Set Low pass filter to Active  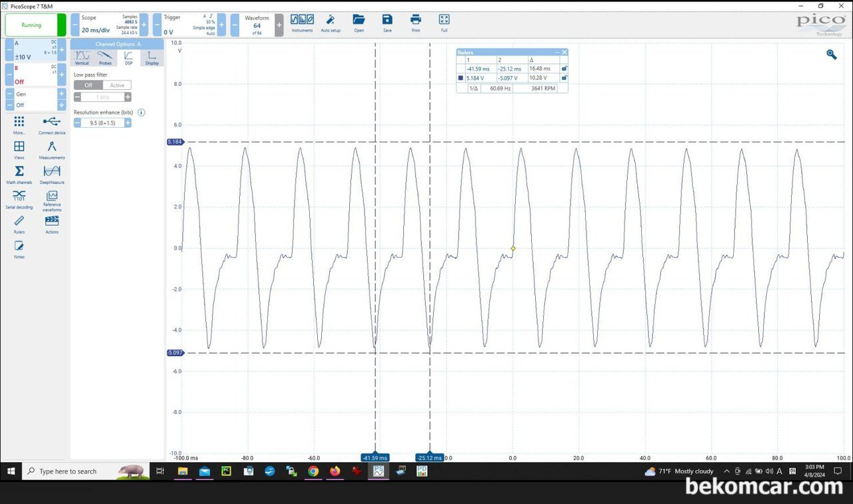click(x=117, y=85)
